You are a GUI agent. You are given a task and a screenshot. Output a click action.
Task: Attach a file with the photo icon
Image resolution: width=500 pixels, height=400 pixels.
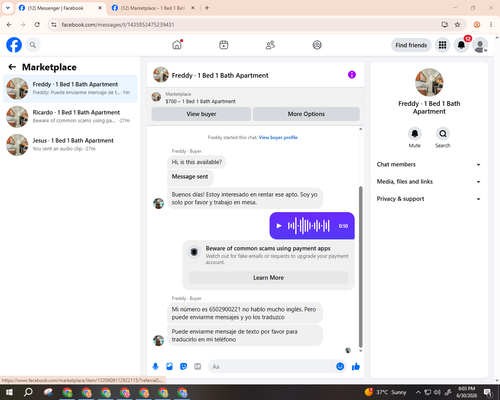(169, 367)
